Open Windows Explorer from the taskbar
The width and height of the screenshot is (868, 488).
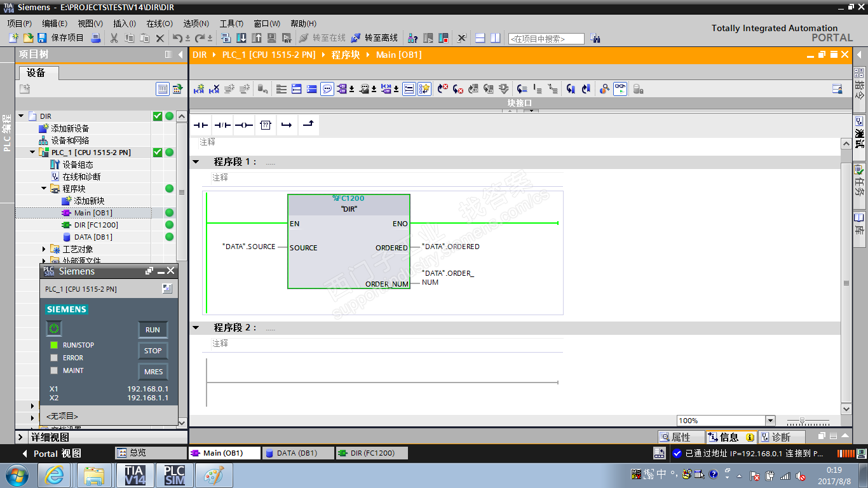93,475
